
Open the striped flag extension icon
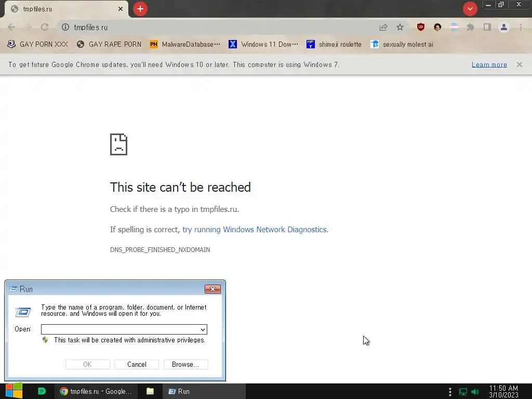click(x=454, y=27)
